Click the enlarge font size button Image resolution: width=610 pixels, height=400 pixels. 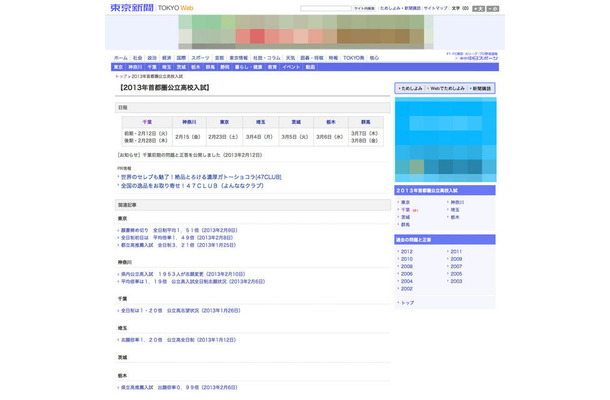click(x=478, y=9)
